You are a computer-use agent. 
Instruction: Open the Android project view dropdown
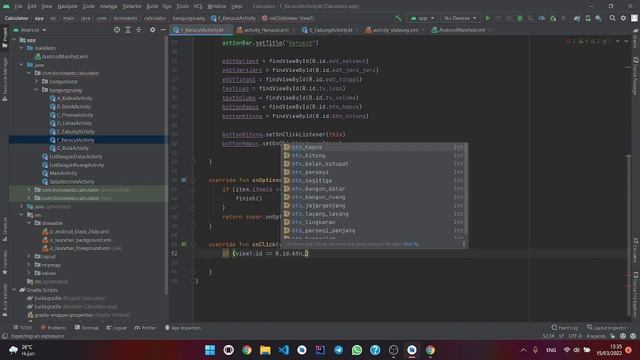pos(30,30)
